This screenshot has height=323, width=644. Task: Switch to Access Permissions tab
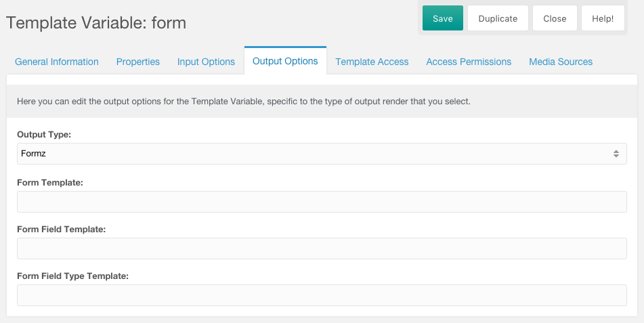(x=469, y=62)
